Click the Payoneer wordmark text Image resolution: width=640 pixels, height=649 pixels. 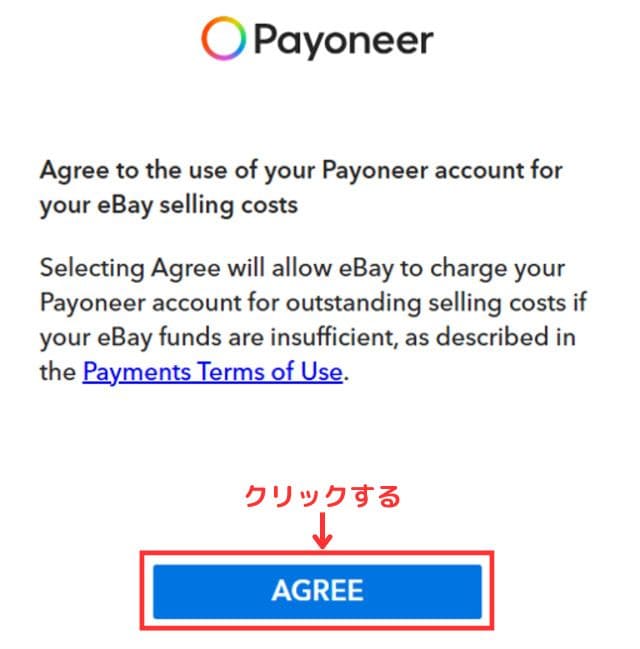tap(343, 40)
